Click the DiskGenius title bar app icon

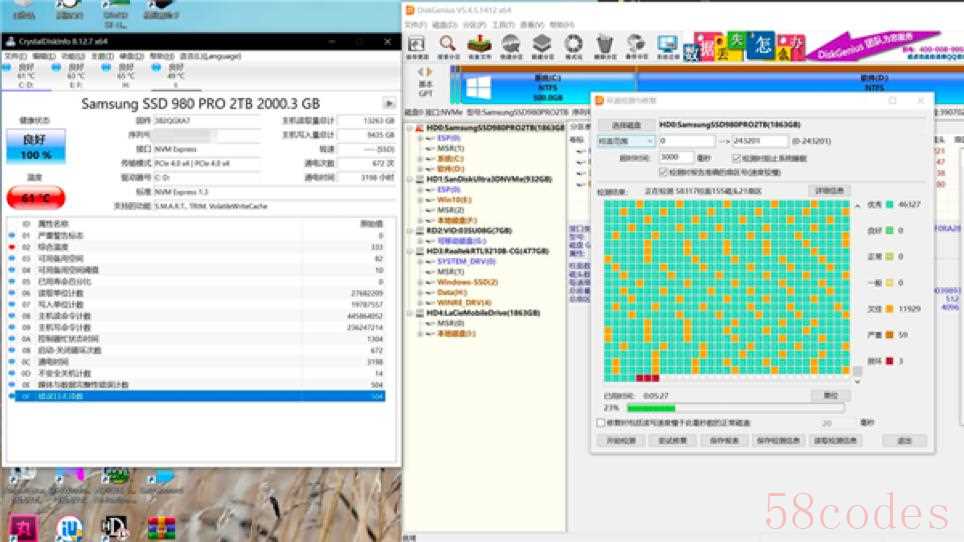[x=410, y=10]
